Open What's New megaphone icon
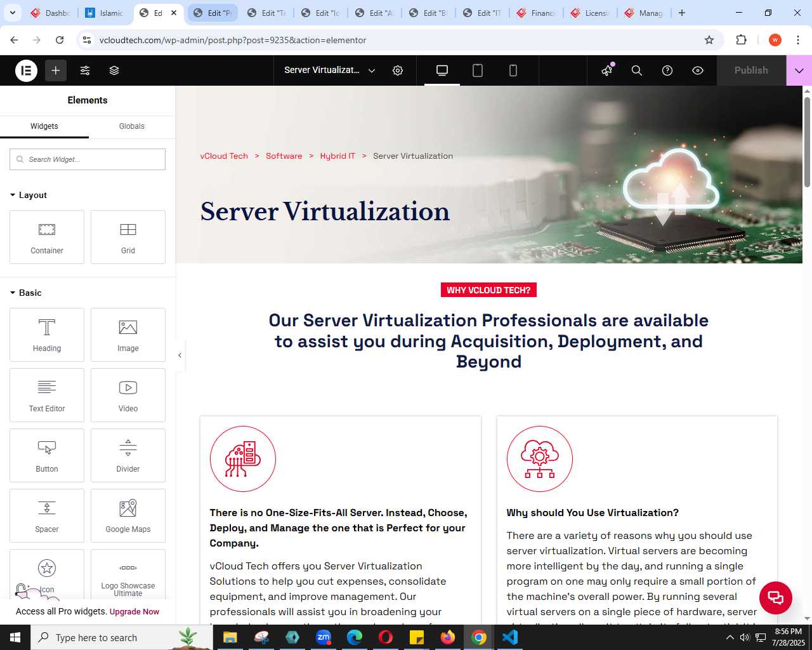 607,70
